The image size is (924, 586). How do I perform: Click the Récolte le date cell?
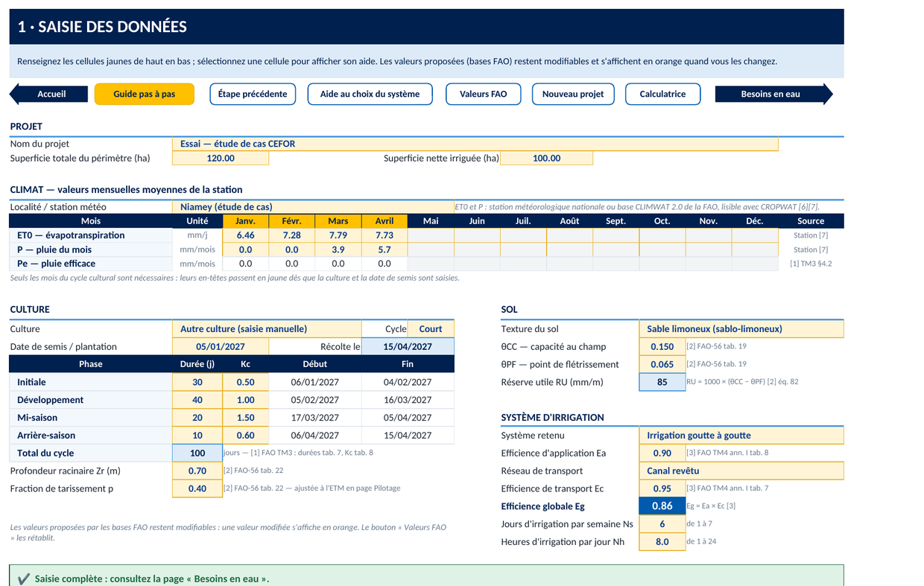(x=408, y=346)
